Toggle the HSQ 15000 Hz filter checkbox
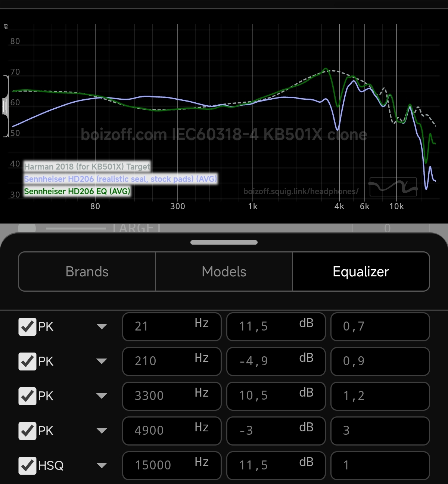Viewport: 448px width, 484px height. [x=27, y=466]
